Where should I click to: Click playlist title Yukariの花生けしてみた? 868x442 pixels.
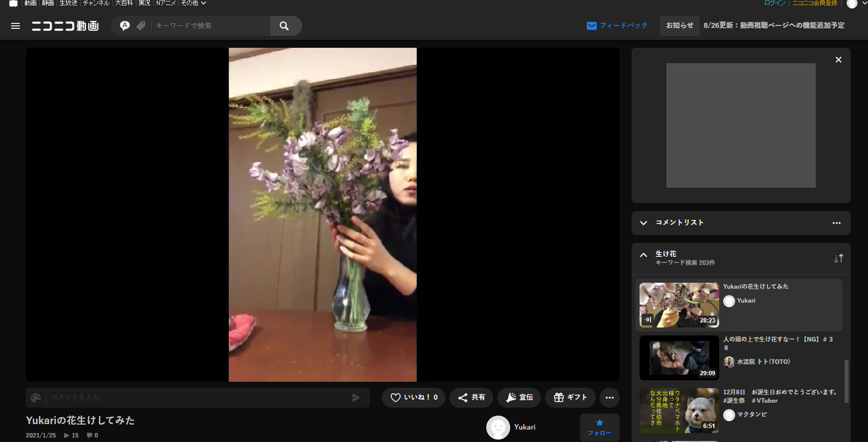point(756,287)
